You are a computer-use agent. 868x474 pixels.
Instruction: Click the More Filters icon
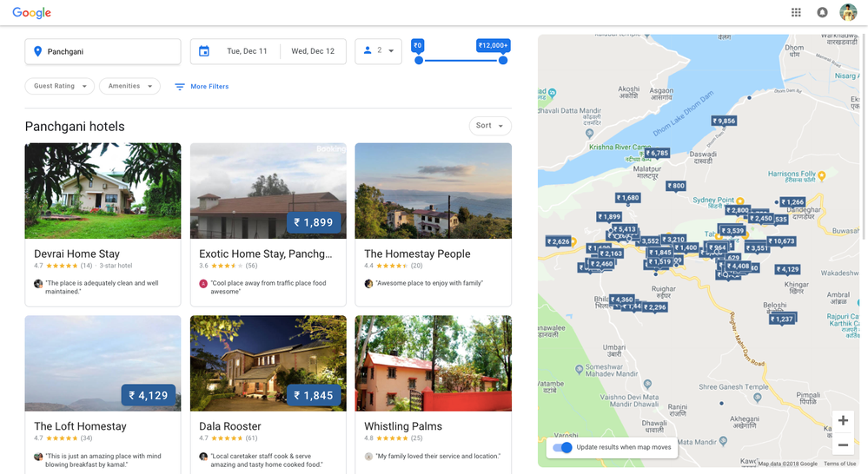(180, 87)
